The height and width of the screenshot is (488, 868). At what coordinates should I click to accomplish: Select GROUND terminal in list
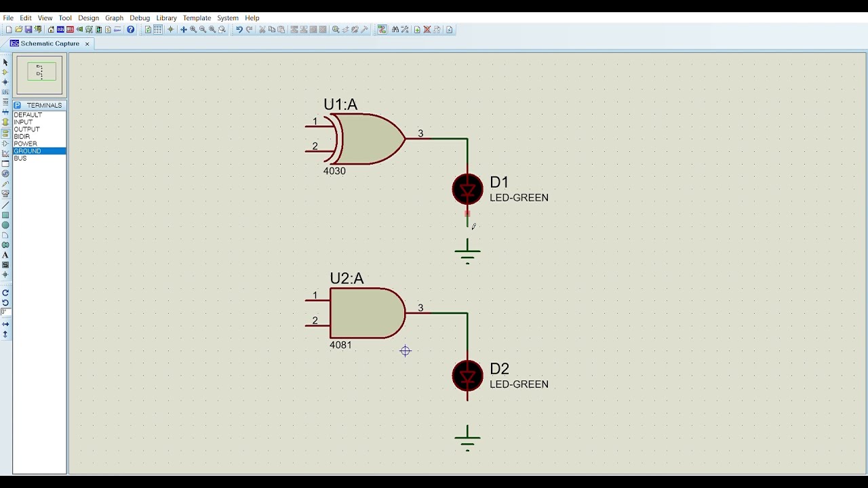pyautogui.click(x=39, y=151)
